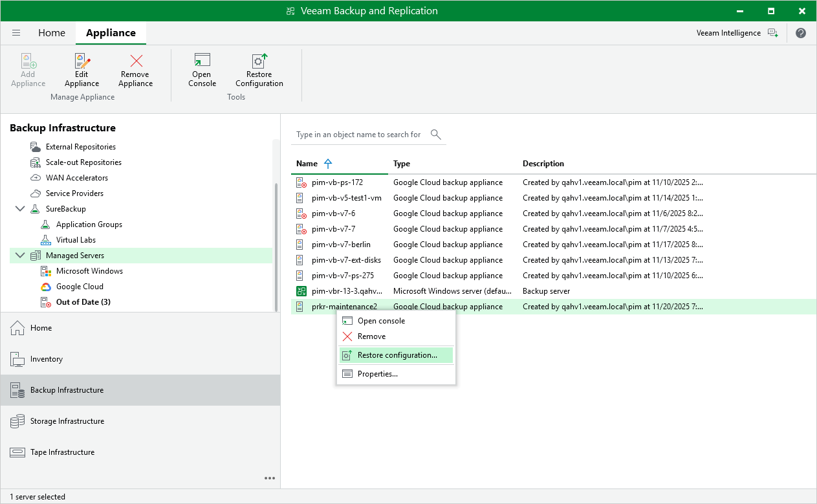Image resolution: width=817 pixels, height=504 pixels.
Task: Select the pim-vb-v7-7 appliance row
Action: 553,229
